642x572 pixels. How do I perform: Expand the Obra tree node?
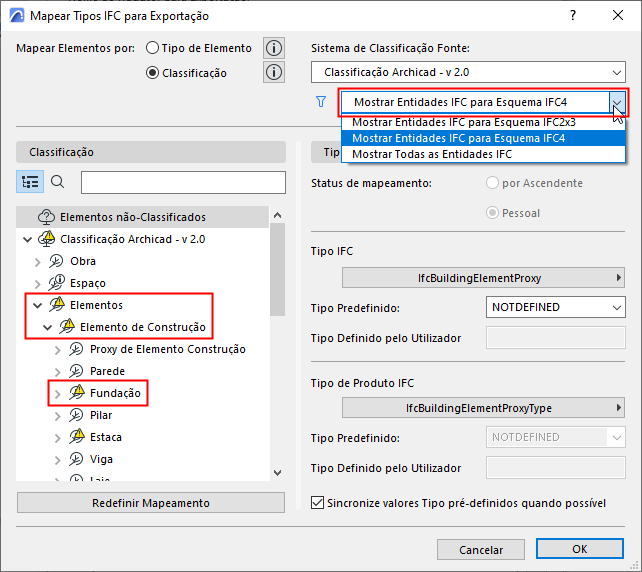coord(38,262)
